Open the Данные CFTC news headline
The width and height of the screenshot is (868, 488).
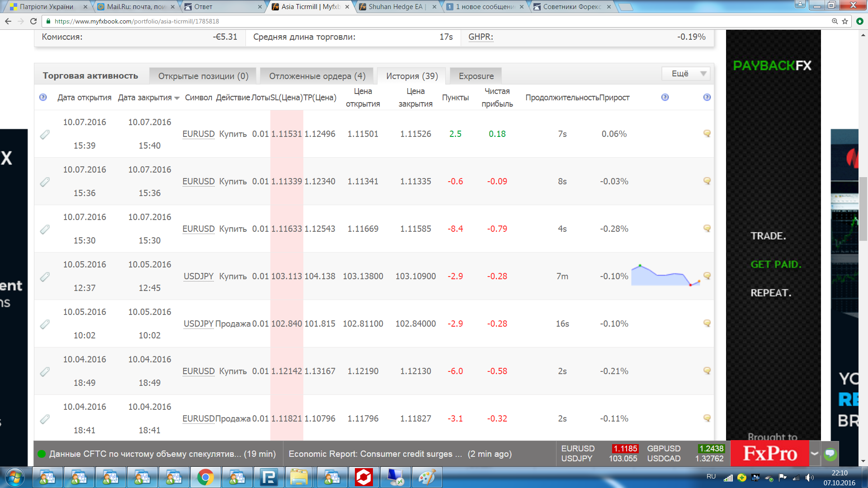(162, 454)
